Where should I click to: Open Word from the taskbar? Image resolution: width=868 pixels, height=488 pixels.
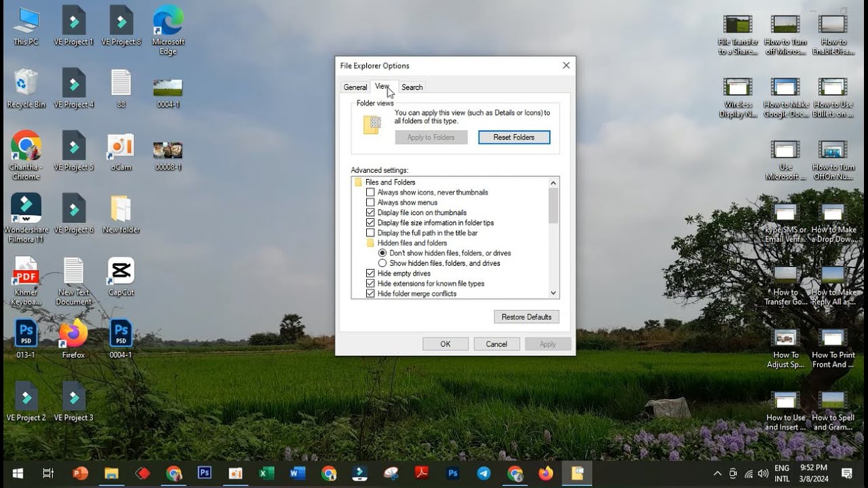pyautogui.click(x=298, y=474)
